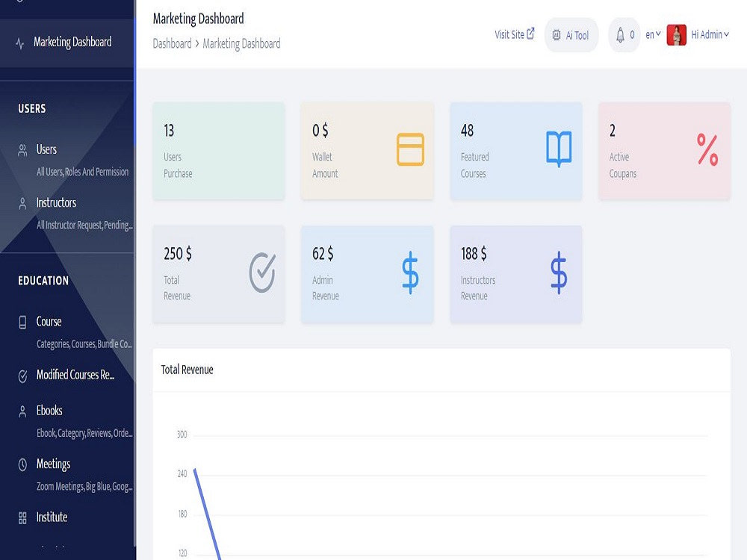Image resolution: width=747 pixels, height=560 pixels.
Task: Click the EDUCATION section header in sidebar
Action: click(43, 281)
